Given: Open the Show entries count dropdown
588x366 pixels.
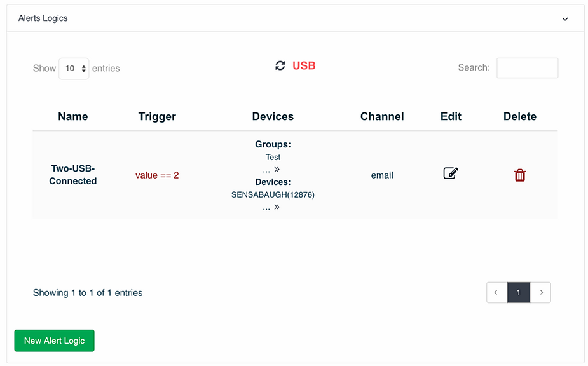Looking at the screenshot, I should (x=74, y=68).
